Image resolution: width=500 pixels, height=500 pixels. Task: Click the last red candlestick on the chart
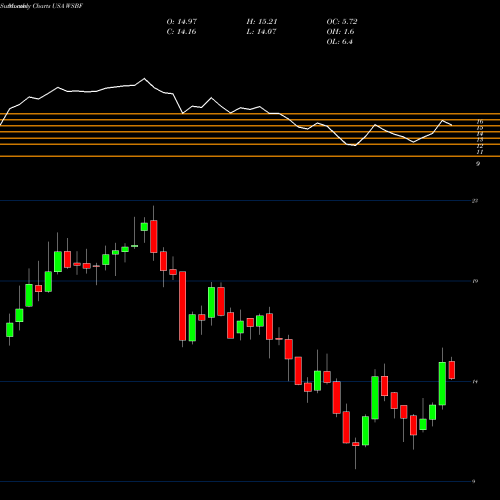[452, 370]
